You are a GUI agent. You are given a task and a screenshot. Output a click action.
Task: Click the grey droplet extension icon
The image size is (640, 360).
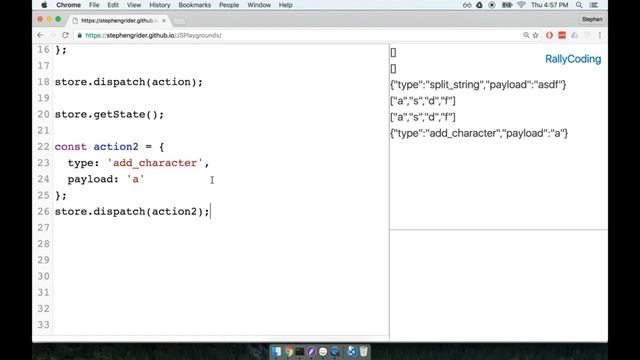[x=575, y=36]
